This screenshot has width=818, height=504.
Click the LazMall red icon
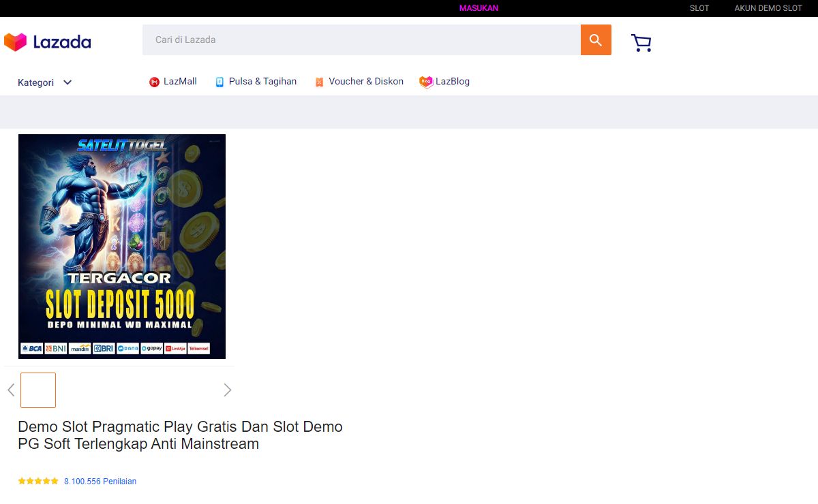[x=154, y=82]
